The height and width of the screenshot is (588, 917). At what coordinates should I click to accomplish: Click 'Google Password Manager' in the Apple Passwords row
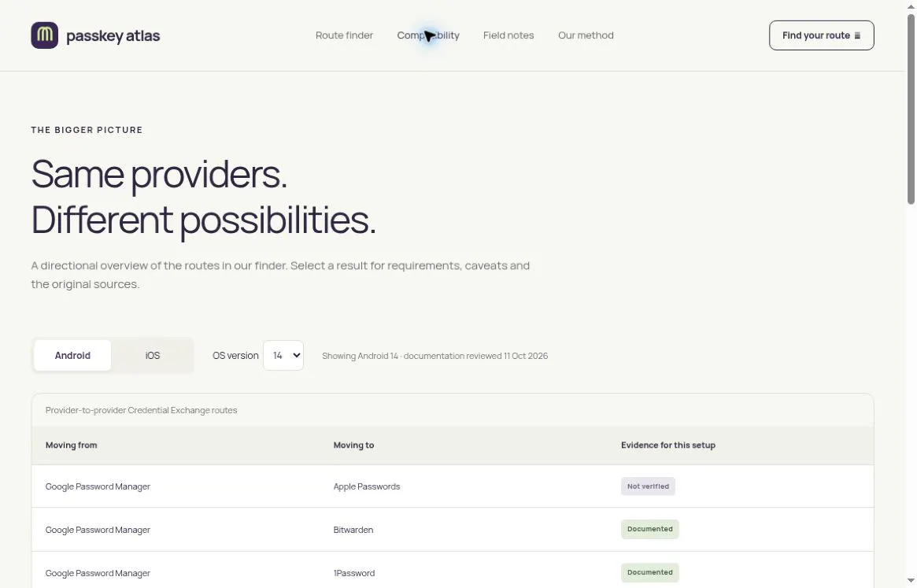click(x=98, y=486)
